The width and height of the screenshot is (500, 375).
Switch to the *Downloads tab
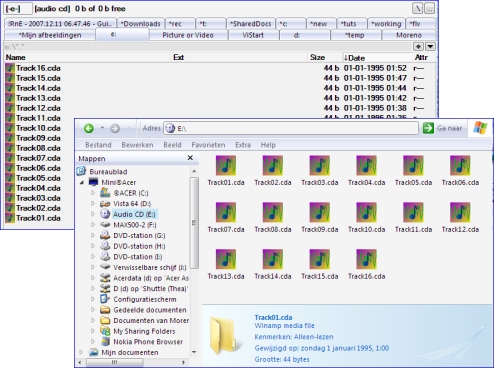(140, 24)
